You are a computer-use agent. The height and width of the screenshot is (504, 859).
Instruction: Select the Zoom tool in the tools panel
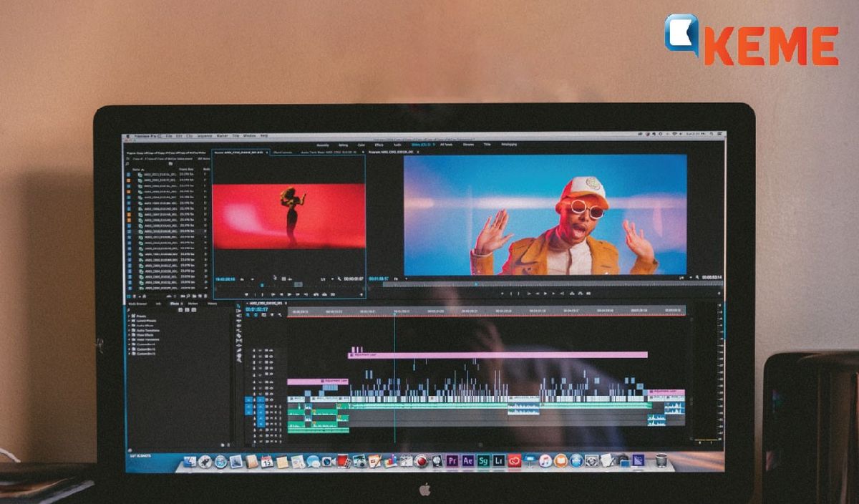coord(238,359)
